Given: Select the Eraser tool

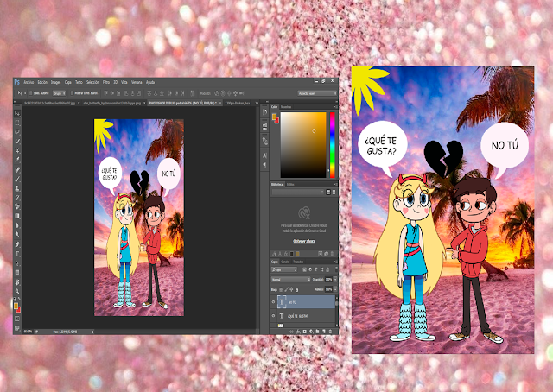Looking at the screenshot, I should coord(17,206).
